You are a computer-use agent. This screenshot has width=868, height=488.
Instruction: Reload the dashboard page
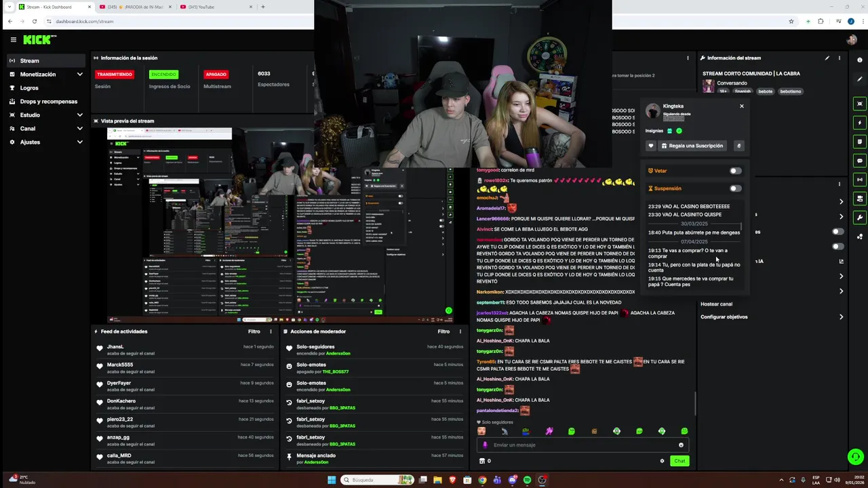[35, 21]
